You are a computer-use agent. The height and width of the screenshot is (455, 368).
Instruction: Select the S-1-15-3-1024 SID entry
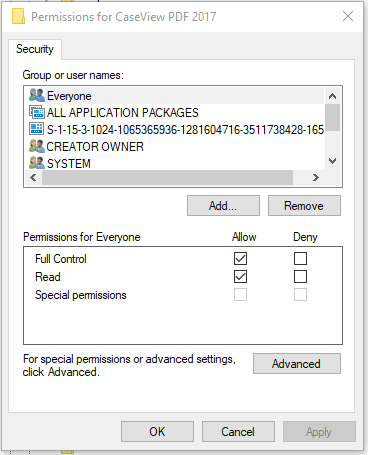point(174,129)
